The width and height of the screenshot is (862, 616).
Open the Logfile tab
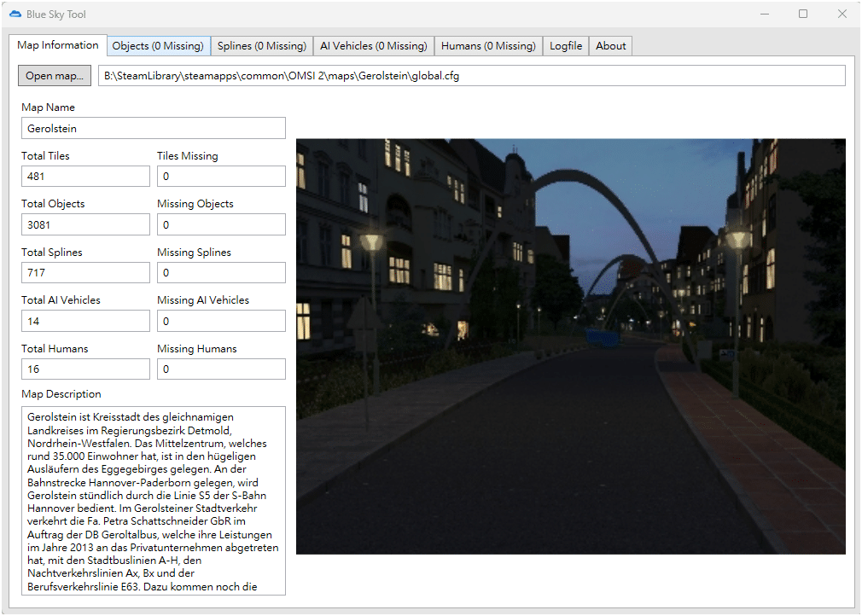tap(566, 46)
